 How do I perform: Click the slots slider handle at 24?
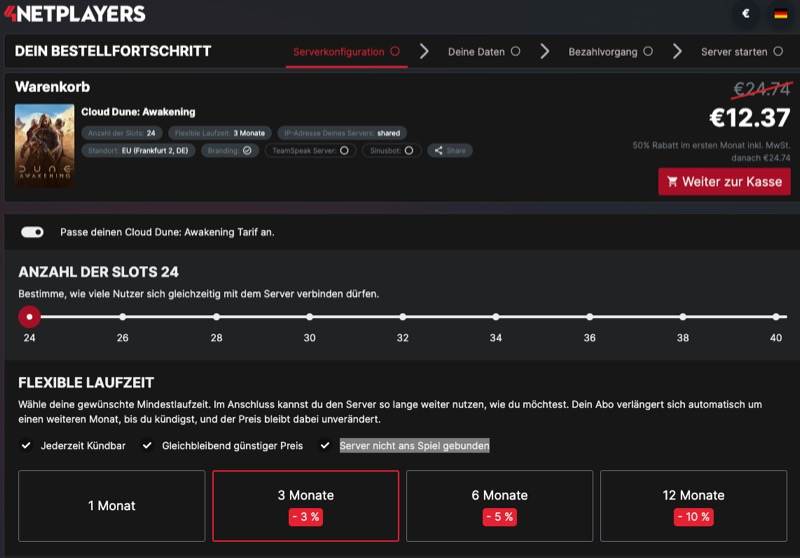point(30,317)
